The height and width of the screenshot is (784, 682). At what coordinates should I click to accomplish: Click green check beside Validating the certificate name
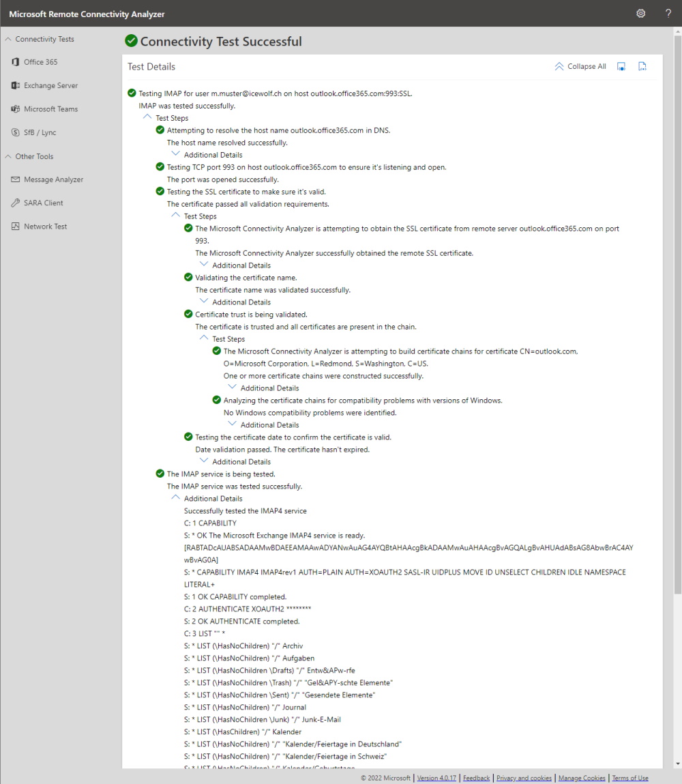tap(188, 278)
